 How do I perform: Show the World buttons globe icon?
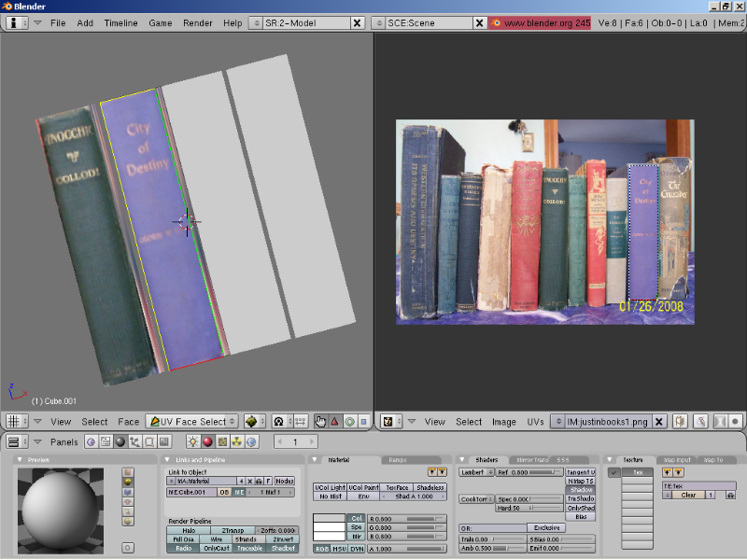point(252,441)
